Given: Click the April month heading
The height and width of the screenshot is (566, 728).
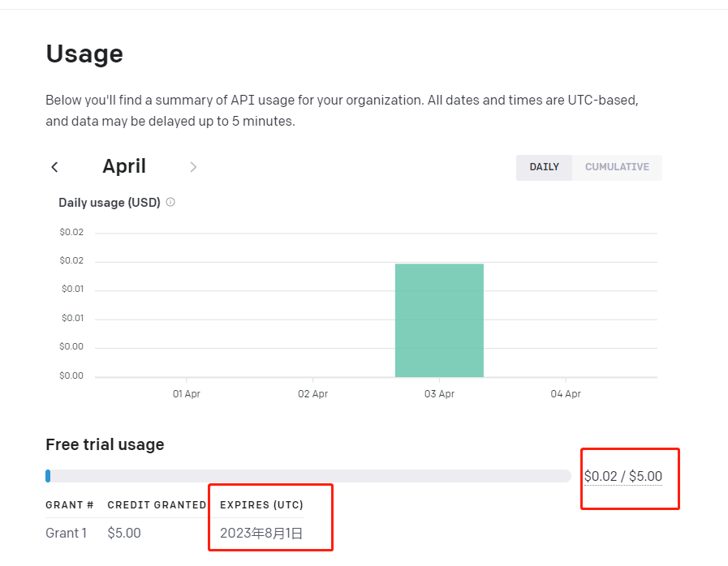Looking at the screenshot, I should pyautogui.click(x=124, y=166).
